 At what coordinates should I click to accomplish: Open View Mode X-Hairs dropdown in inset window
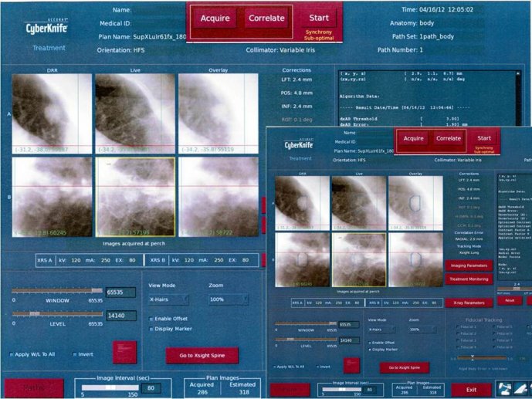point(381,330)
